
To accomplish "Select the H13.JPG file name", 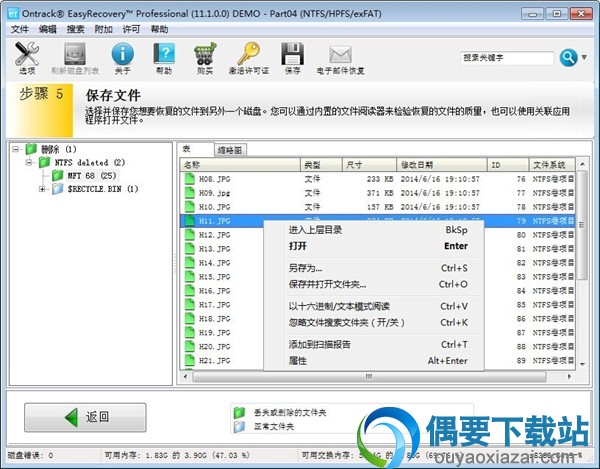I will [215, 249].
